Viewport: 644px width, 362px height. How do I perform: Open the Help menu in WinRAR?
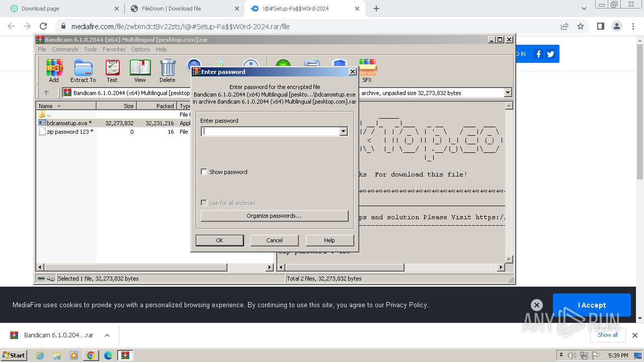(161, 49)
